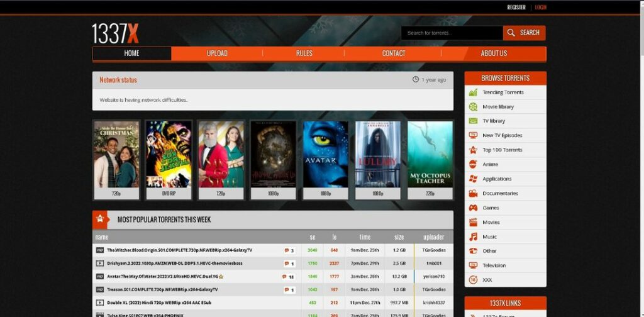Click uploader yerisan710

click(x=434, y=276)
